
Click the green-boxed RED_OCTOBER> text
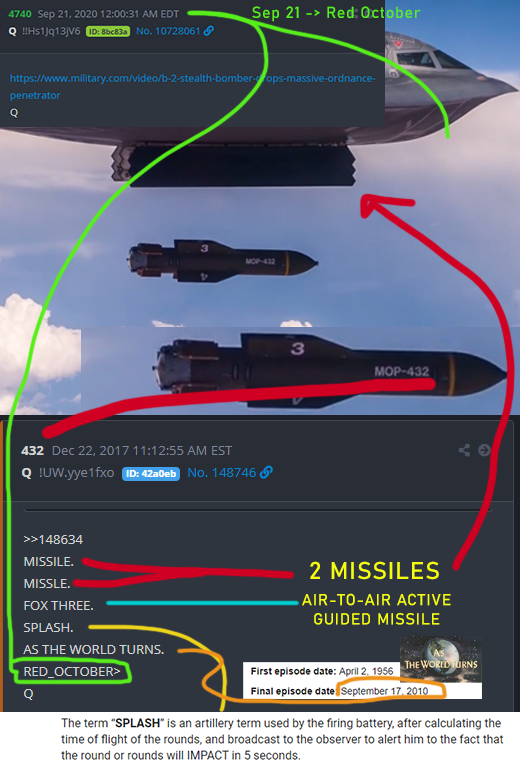click(72, 671)
